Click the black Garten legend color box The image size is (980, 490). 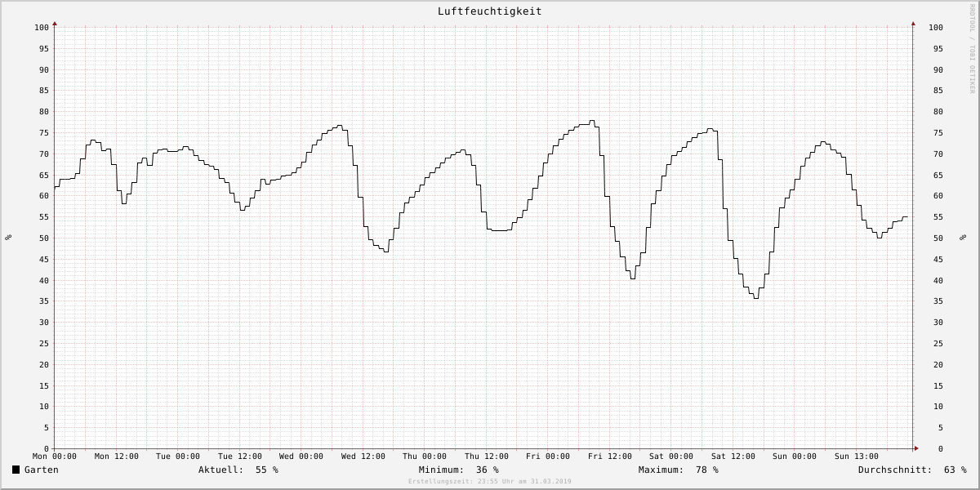(16, 470)
